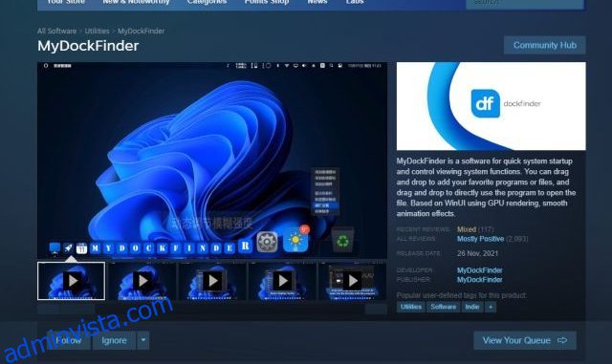The image size is (612, 364).
Task: Open the MyDockFinder developer link
Action: pyautogui.click(x=480, y=270)
